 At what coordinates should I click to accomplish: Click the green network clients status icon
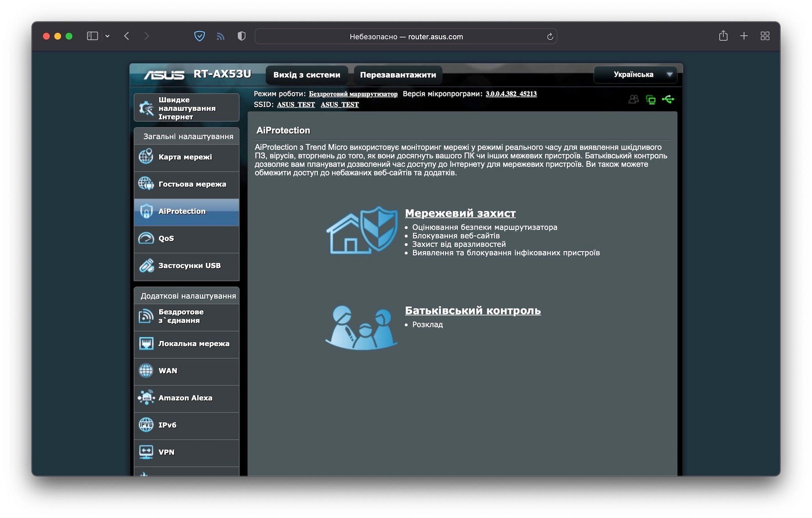coord(650,100)
